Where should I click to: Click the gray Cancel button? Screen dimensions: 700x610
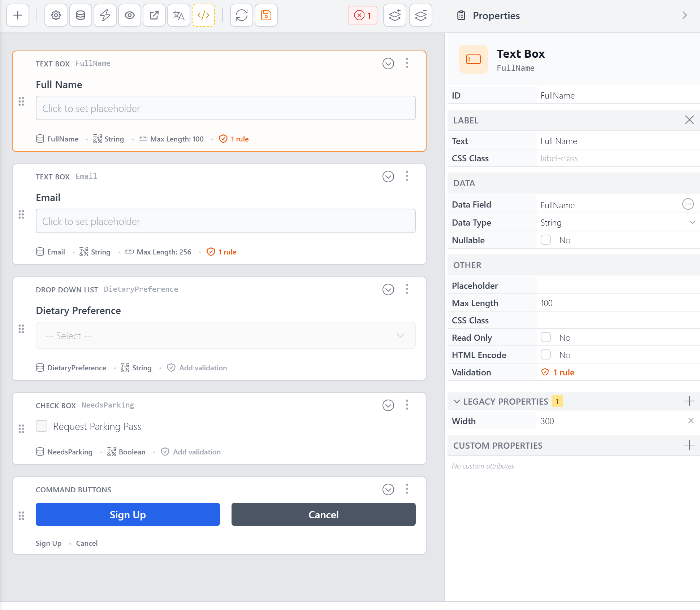(x=323, y=514)
